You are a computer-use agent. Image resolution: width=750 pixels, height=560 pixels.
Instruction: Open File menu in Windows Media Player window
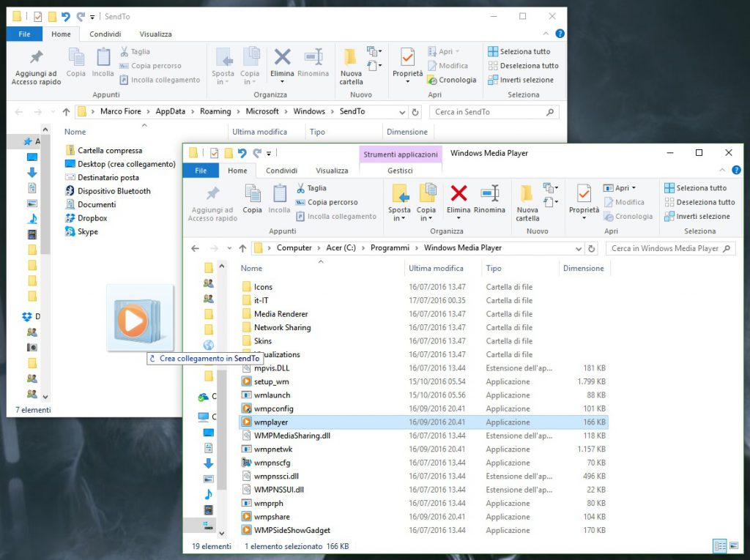coord(201,171)
